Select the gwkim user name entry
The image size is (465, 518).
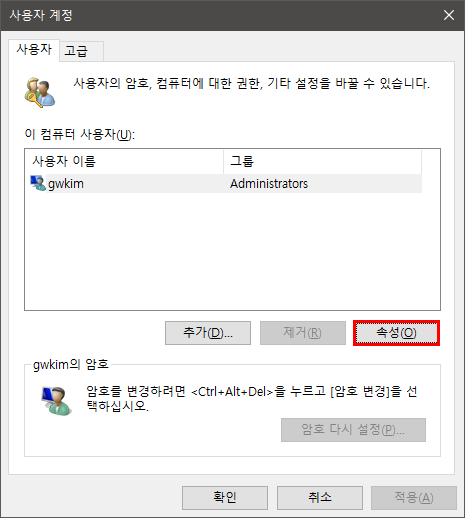tap(66, 184)
